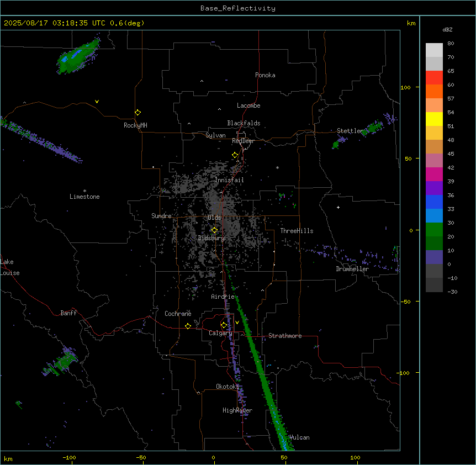Click the yellow diamond marker above Didsbury
476x465 pixels.
tap(214, 230)
